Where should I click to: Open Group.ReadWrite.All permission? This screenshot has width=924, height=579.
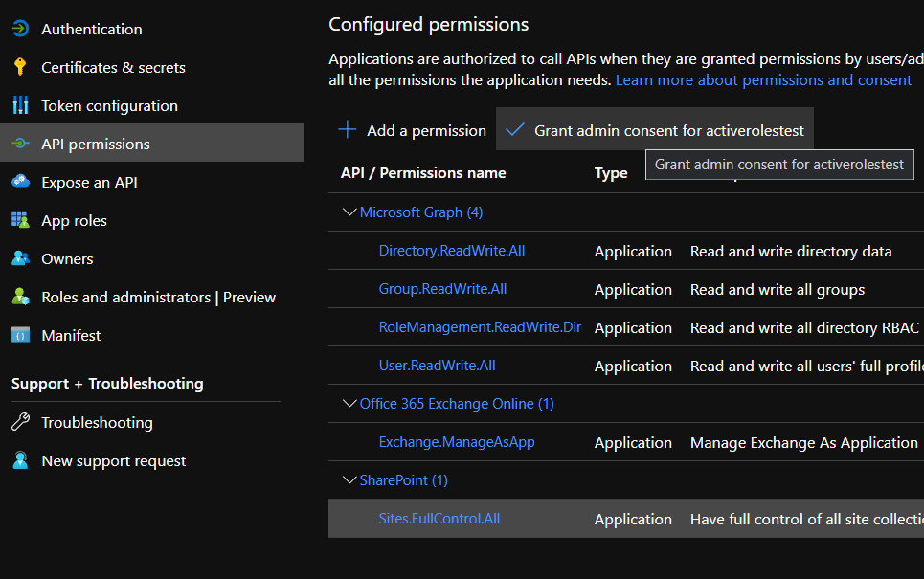tap(442, 289)
